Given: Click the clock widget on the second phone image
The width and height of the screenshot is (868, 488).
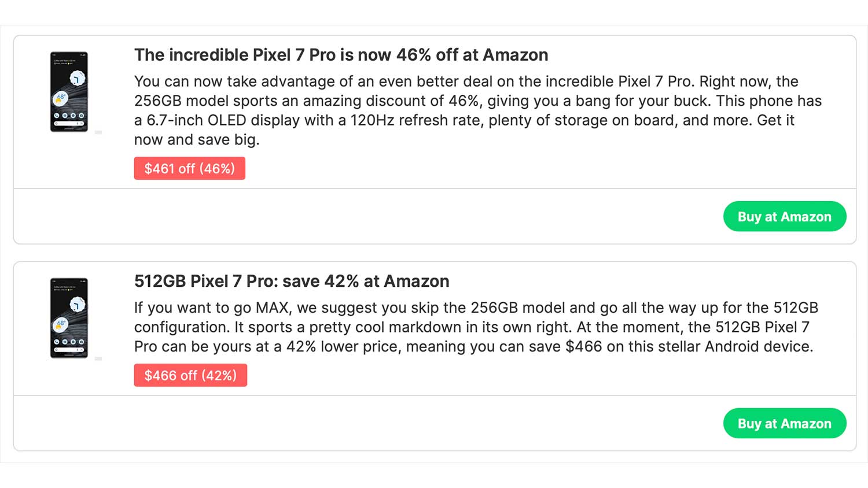Looking at the screenshot, I should [77, 305].
